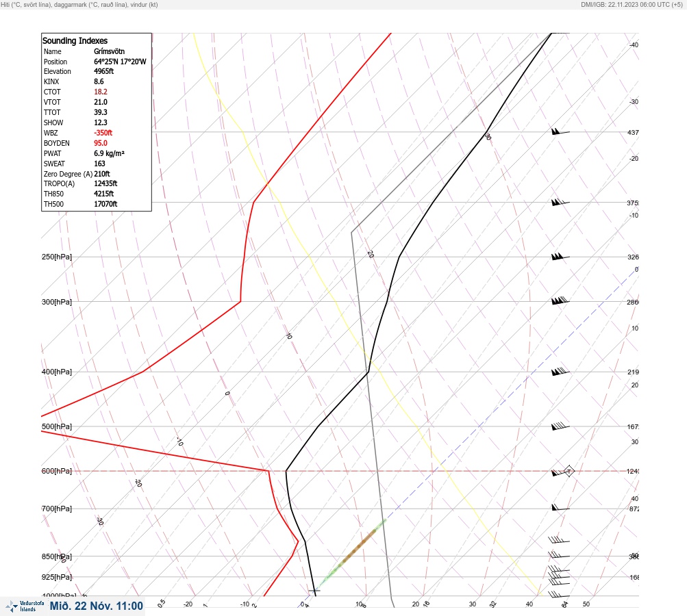Click the 250[hPa] pressure label
Viewport: 687px width, 616px height.
[x=57, y=257]
